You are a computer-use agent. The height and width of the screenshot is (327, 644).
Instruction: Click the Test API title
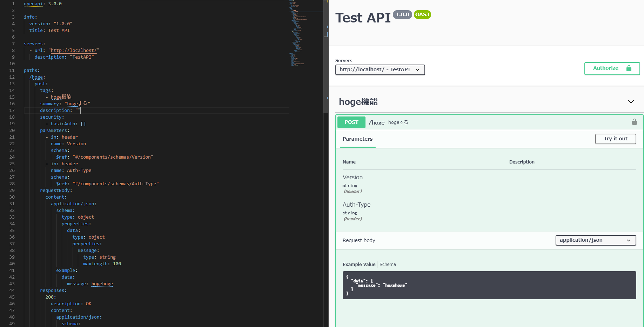tap(363, 18)
